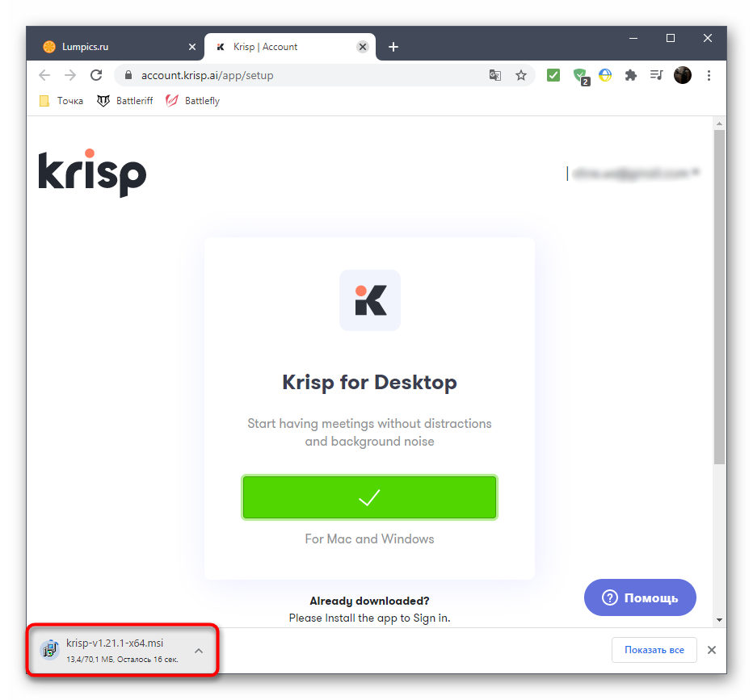
Task: Reload the Krisp account page
Action: click(96, 75)
